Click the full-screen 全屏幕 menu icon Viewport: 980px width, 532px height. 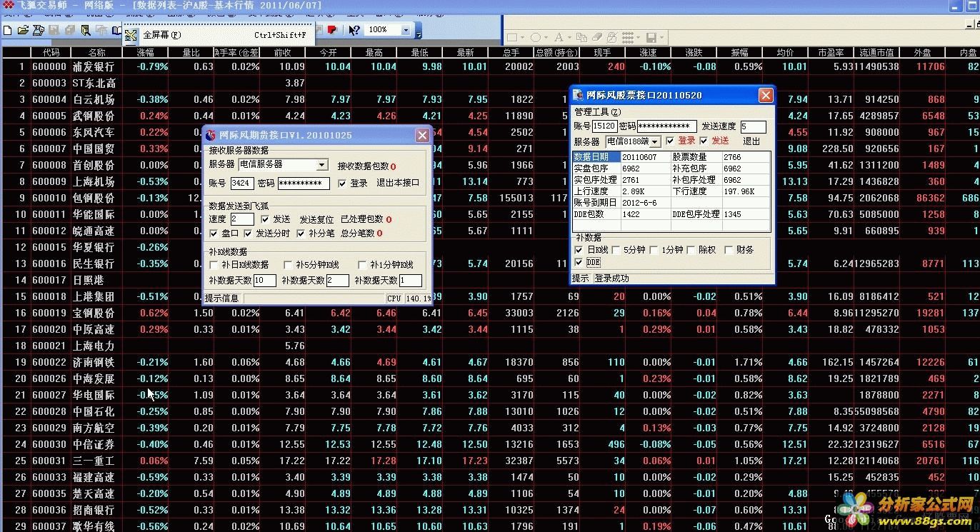click(x=131, y=34)
